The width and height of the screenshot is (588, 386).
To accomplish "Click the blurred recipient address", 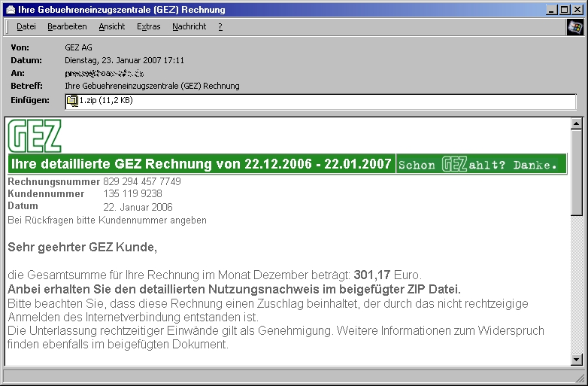I will click(105, 73).
